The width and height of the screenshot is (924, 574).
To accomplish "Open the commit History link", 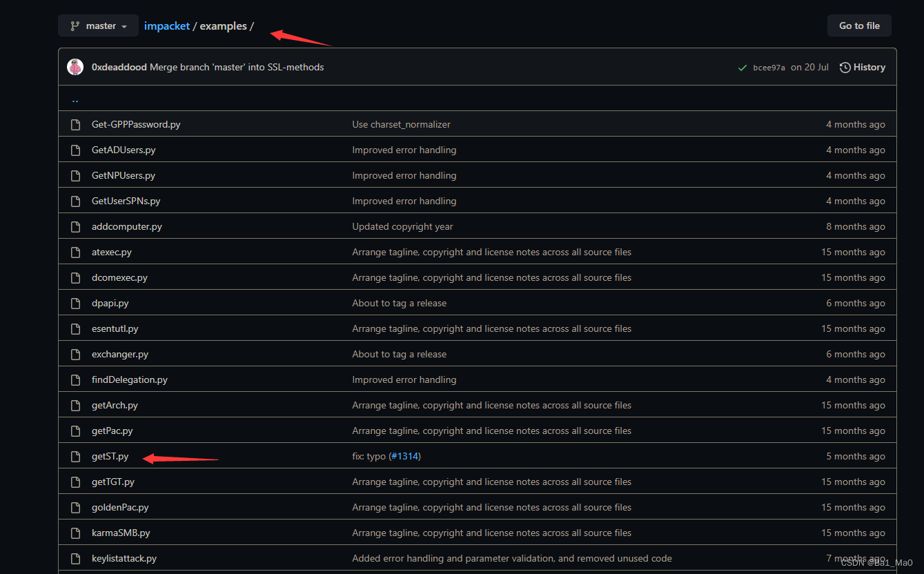I will pyautogui.click(x=863, y=67).
